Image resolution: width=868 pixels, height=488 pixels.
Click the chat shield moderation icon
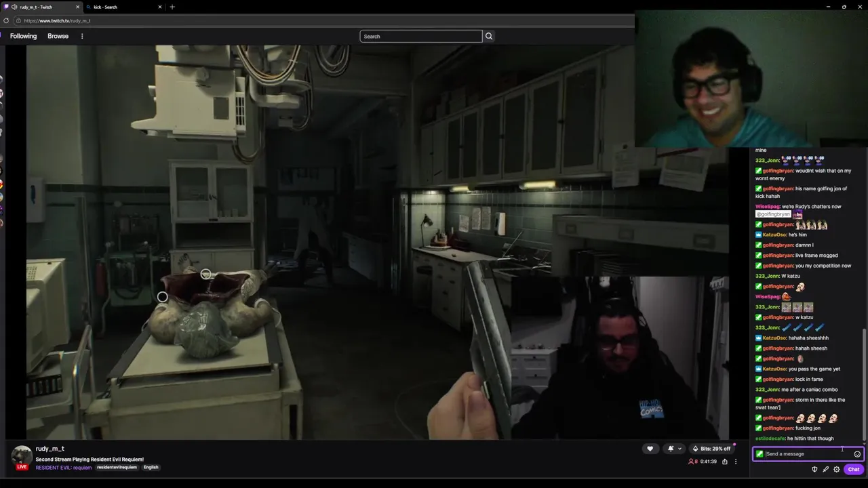pos(814,469)
